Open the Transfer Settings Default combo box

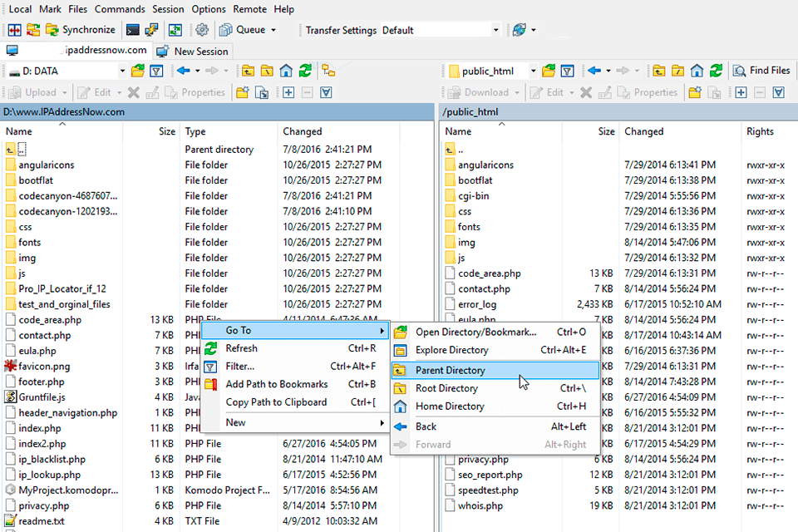coord(441,30)
